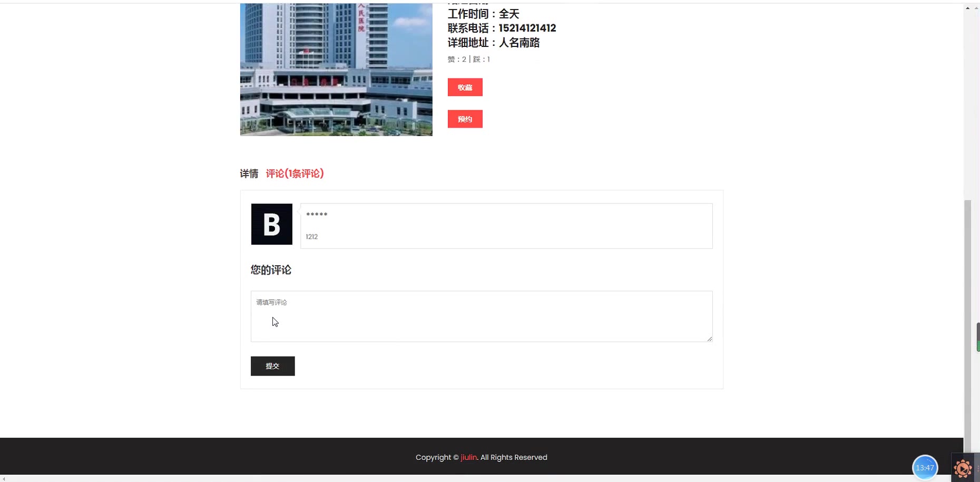Viewport: 980px width, 482px height.
Task: Click the page scrollbar up arrow
Action: 967,8
